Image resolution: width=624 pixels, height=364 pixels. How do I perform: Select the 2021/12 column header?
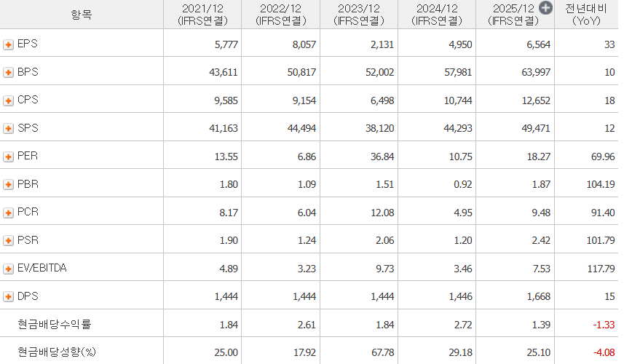[202, 15]
